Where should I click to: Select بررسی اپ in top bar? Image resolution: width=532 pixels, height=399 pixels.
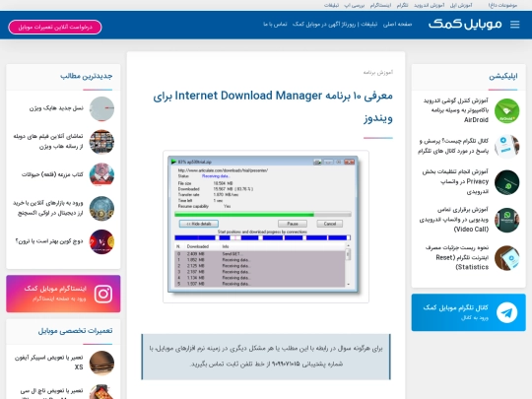tap(355, 5)
